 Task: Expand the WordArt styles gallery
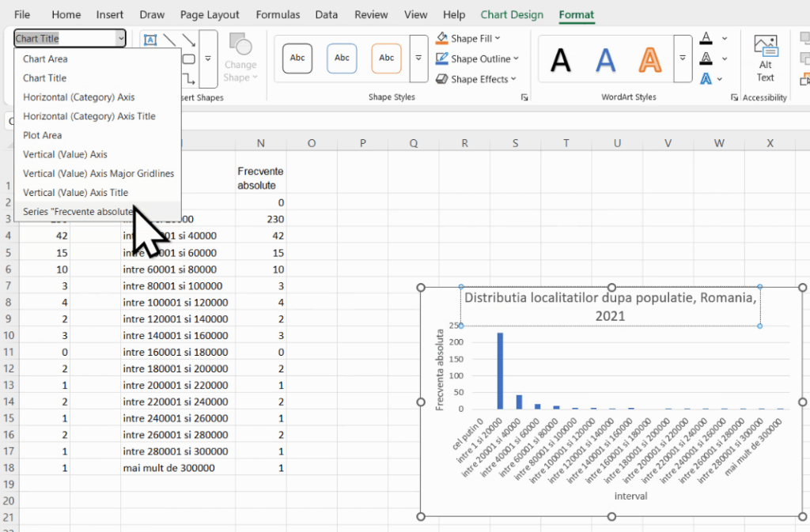[683, 58]
